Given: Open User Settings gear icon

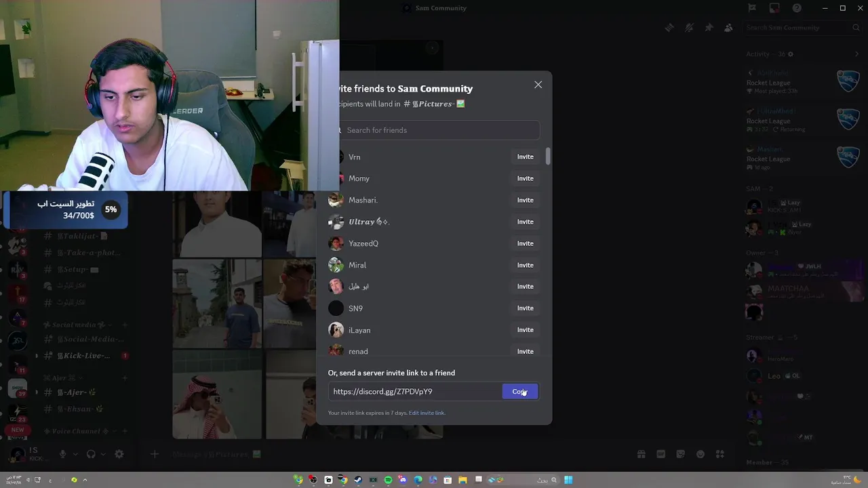Looking at the screenshot, I should pyautogui.click(x=119, y=454).
